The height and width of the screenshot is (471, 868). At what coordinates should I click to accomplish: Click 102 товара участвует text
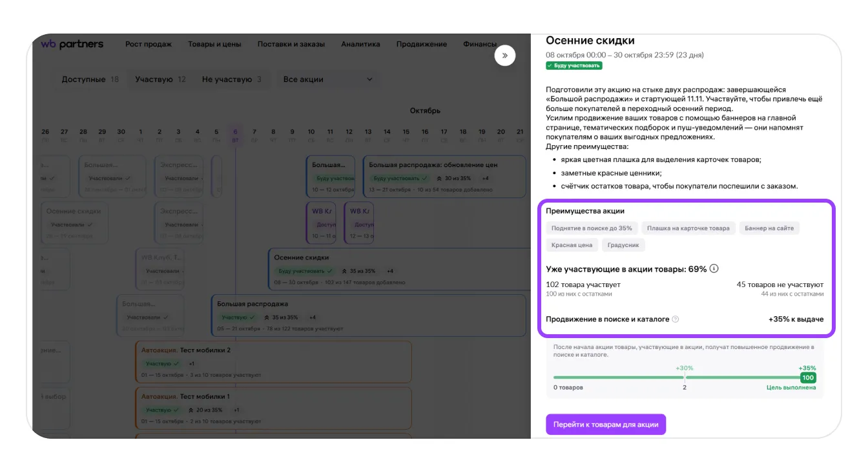tap(583, 285)
